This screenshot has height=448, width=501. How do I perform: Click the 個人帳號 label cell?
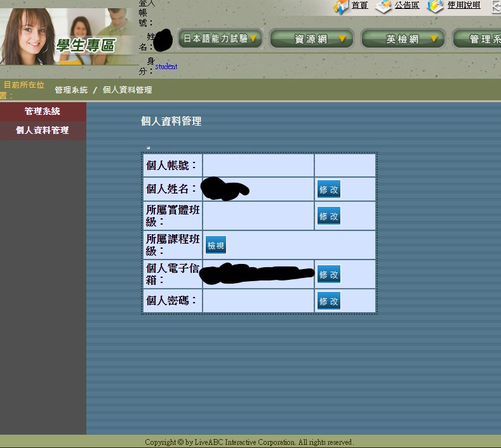173,166
